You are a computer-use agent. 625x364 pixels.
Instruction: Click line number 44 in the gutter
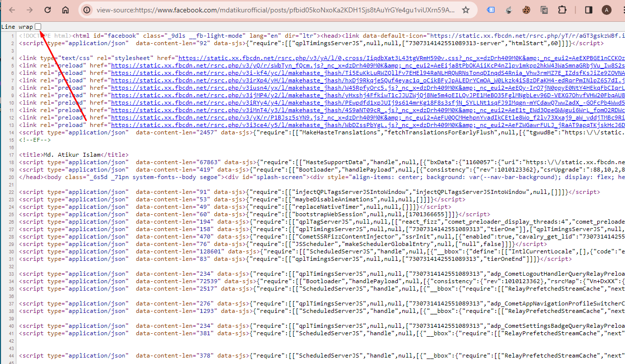point(12,356)
